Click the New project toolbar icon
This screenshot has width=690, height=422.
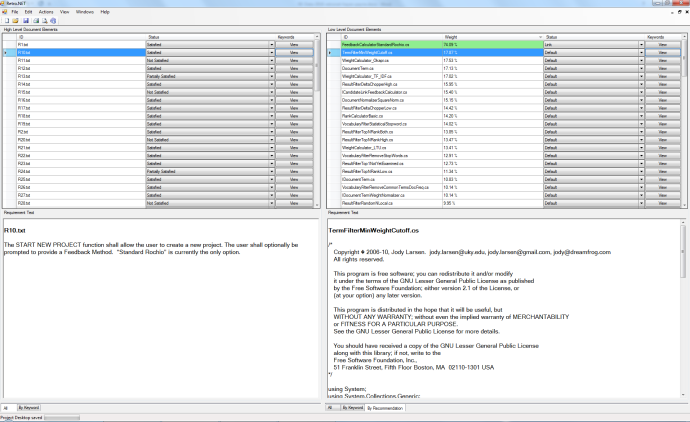5,20
